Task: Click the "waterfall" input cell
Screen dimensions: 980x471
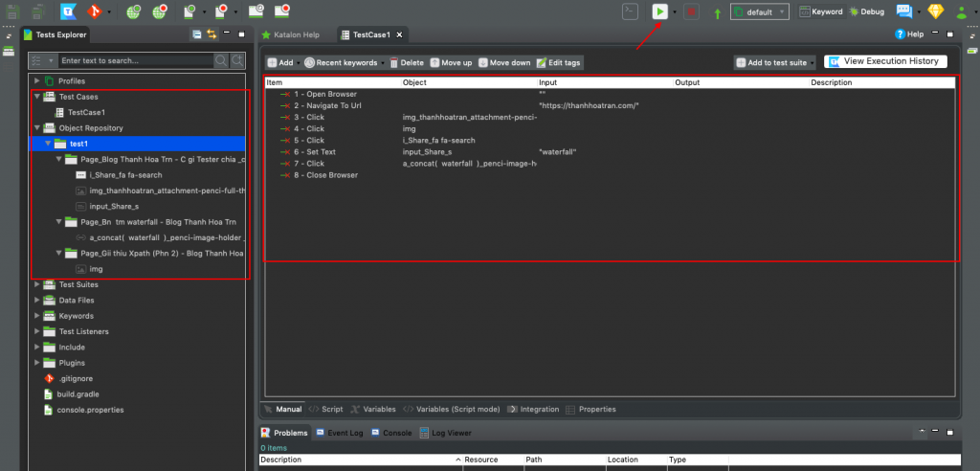Action: click(x=558, y=152)
